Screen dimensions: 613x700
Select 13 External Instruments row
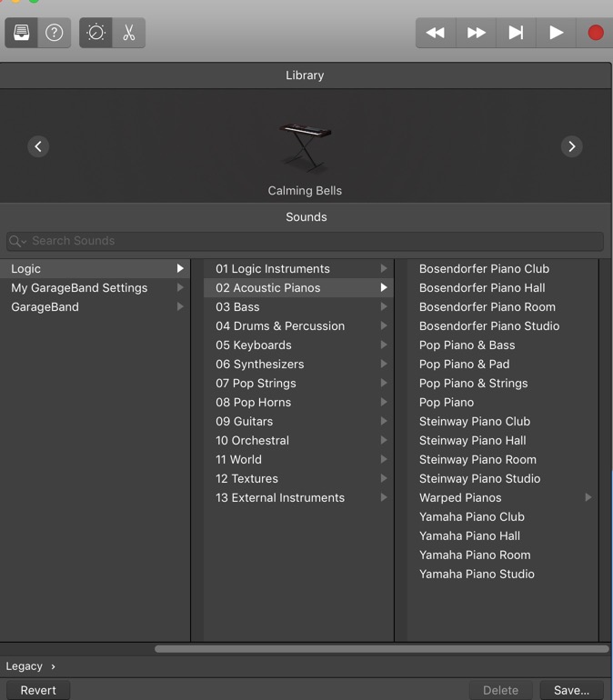pyautogui.click(x=298, y=498)
